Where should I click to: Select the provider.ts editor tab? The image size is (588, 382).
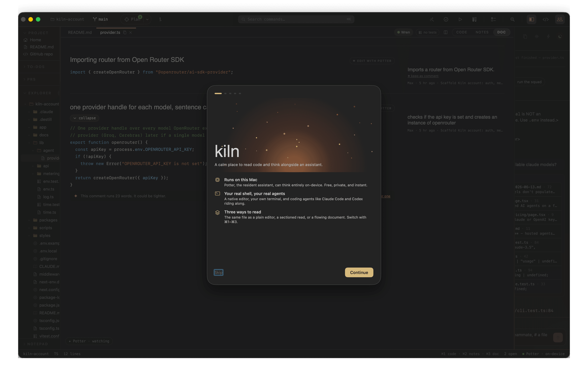coord(110,33)
